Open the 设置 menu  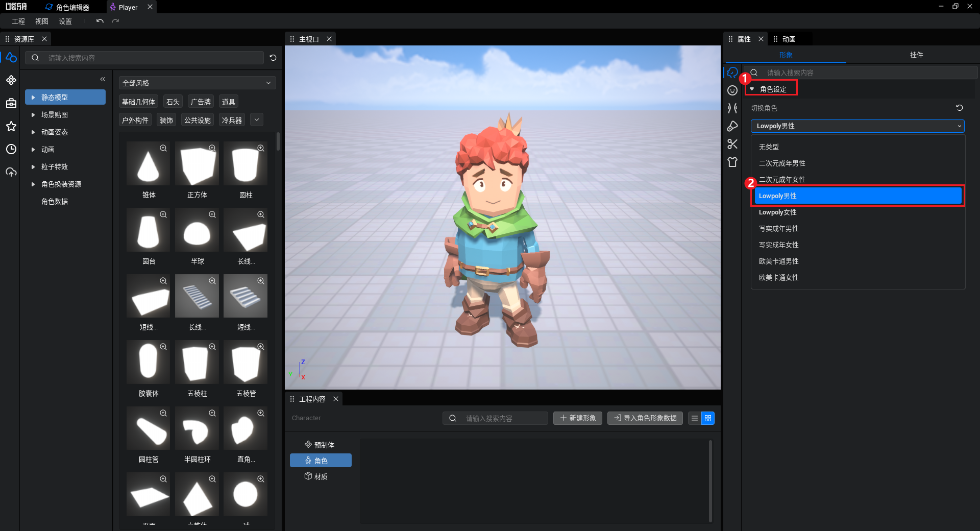click(65, 21)
